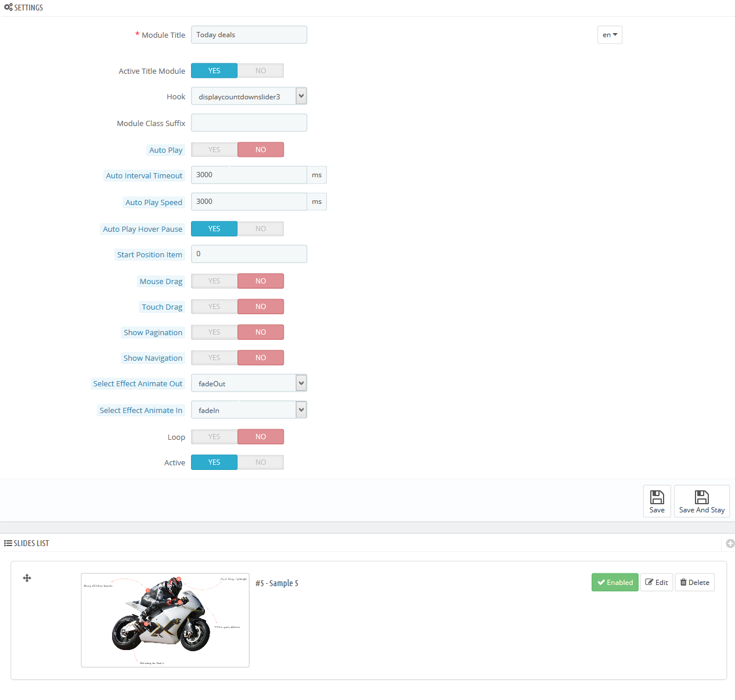Click the Auto Interval Timeout input field

[248, 175]
